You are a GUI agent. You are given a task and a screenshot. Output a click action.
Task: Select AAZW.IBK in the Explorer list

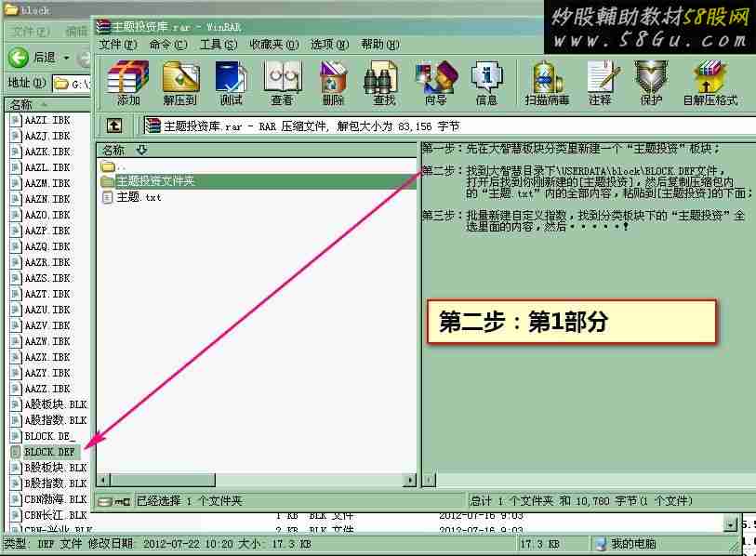pos(47,341)
